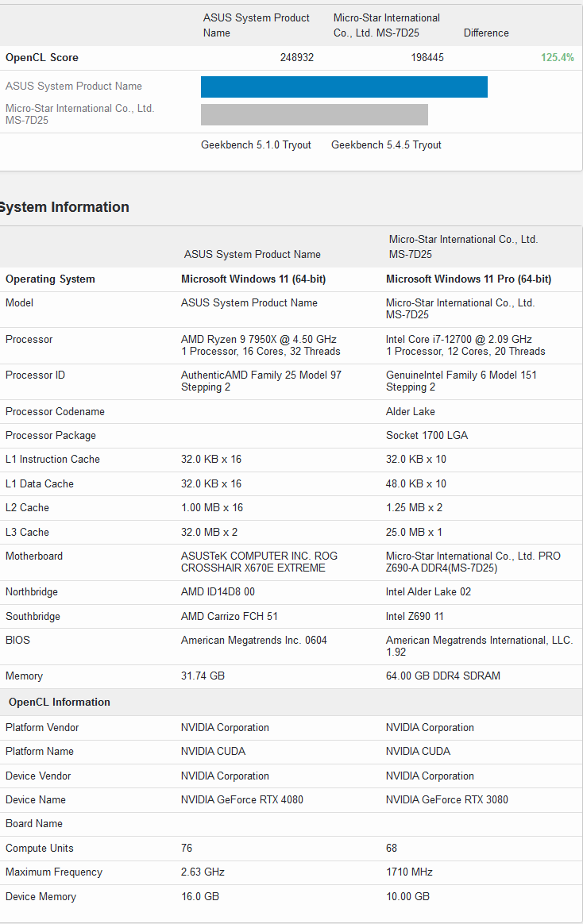Select NVIDIA GeForce RTX 4080 device name
Image resolution: width=583 pixels, height=924 pixels.
pos(242,800)
